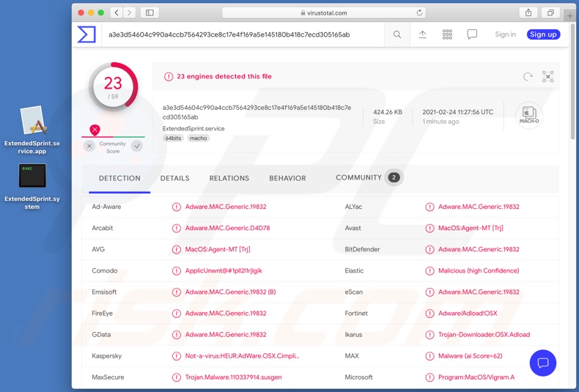This screenshot has height=392, width=579.
Task: Open the apps grid icon
Action: point(447,34)
